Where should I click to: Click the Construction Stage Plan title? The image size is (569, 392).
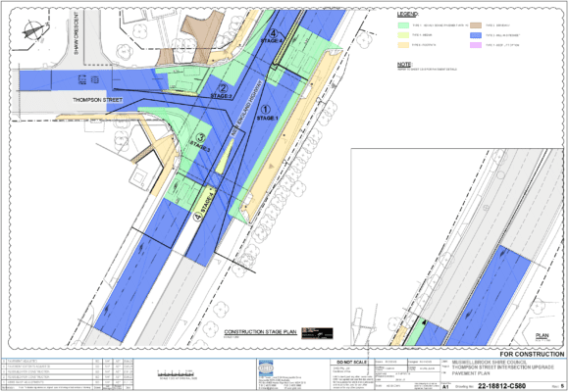click(260, 332)
